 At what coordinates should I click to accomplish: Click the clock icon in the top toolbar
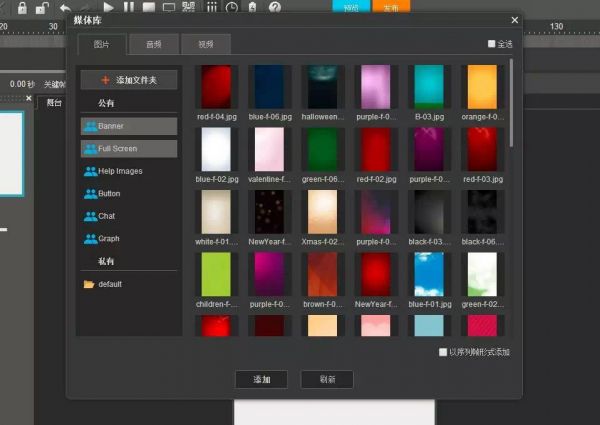231,7
